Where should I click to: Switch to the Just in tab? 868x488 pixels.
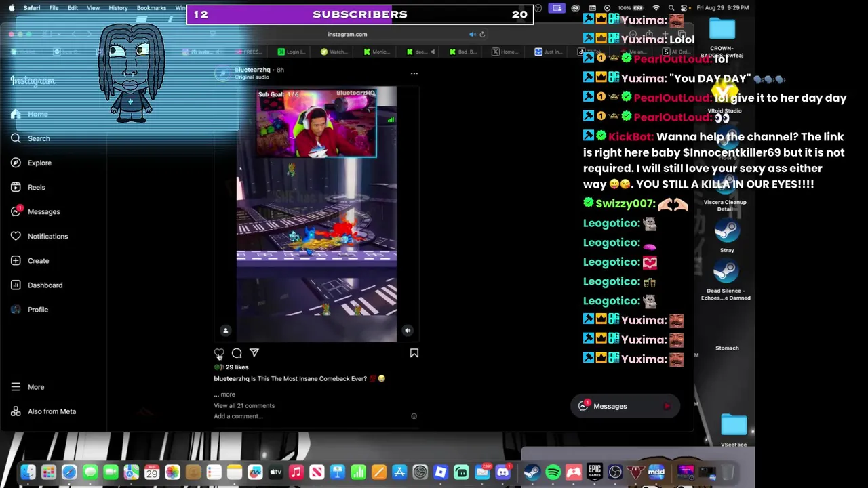coord(549,52)
